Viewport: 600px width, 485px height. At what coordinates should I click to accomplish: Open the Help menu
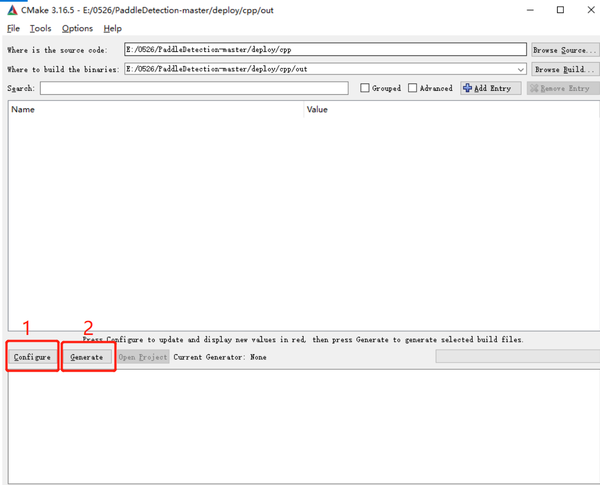pyautogui.click(x=112, y=29)
